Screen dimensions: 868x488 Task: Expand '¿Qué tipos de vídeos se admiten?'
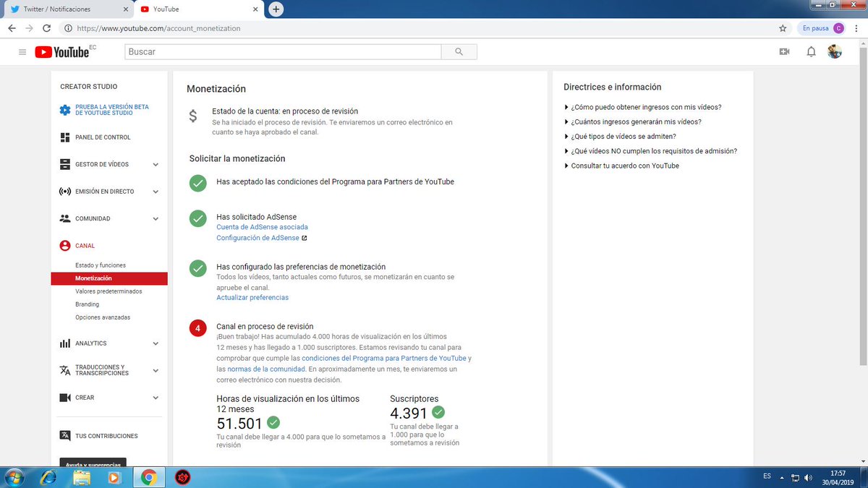pyautogui.click(x=620, y=136)
